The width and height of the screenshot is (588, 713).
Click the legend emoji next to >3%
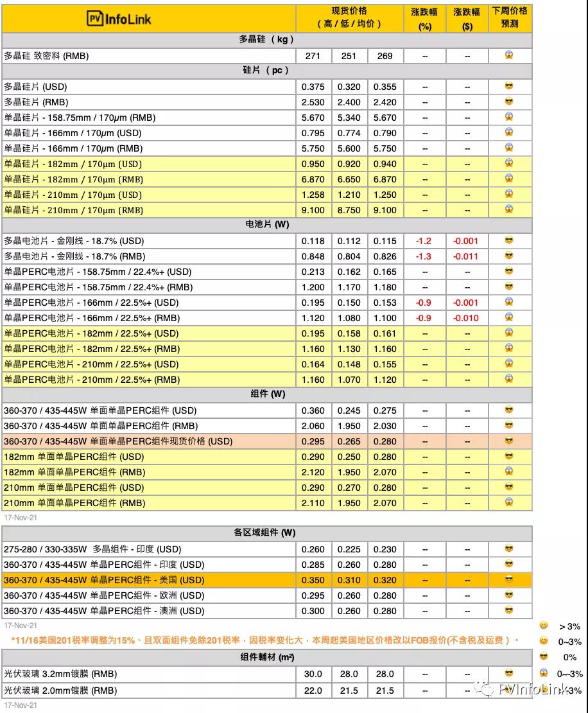pyautogui.click(x=544, y=626)
